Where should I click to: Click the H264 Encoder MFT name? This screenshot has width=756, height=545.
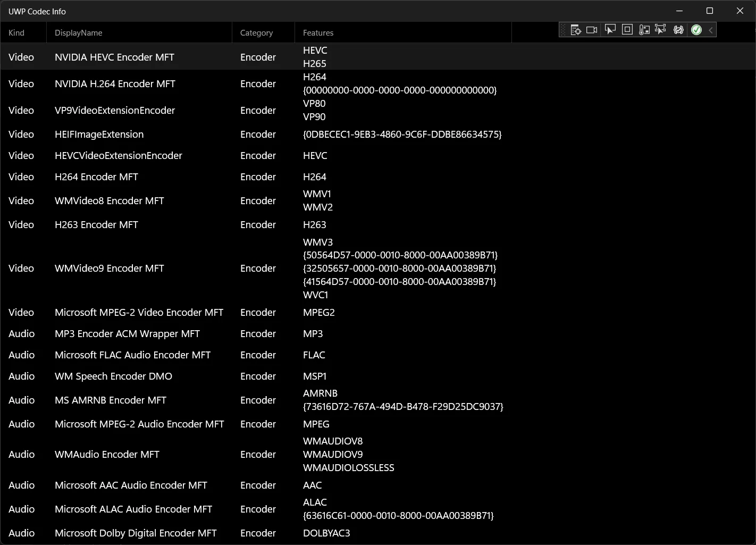[x=96, y=177]
